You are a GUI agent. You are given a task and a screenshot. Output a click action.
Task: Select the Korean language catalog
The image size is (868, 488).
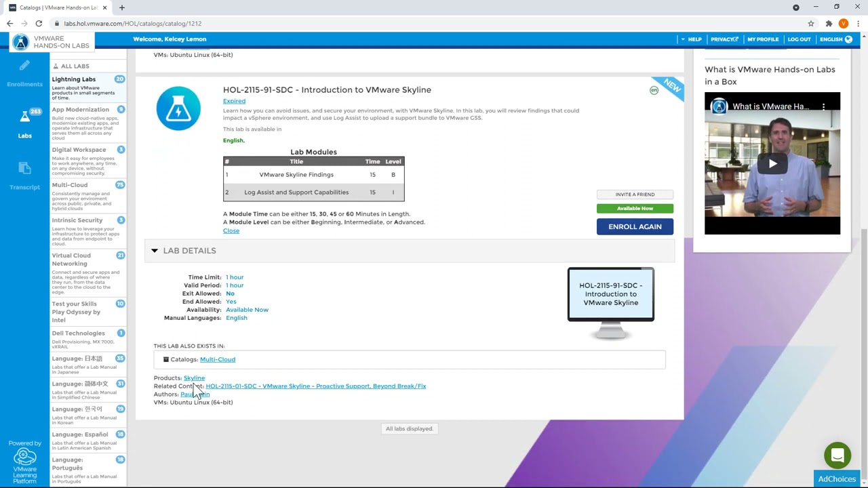tap(88, 415)
